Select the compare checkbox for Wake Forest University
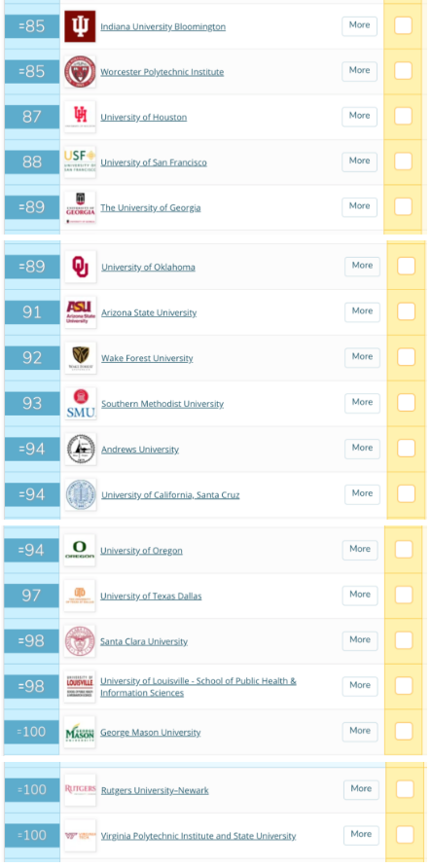432x868 pixels. (406, 357)
